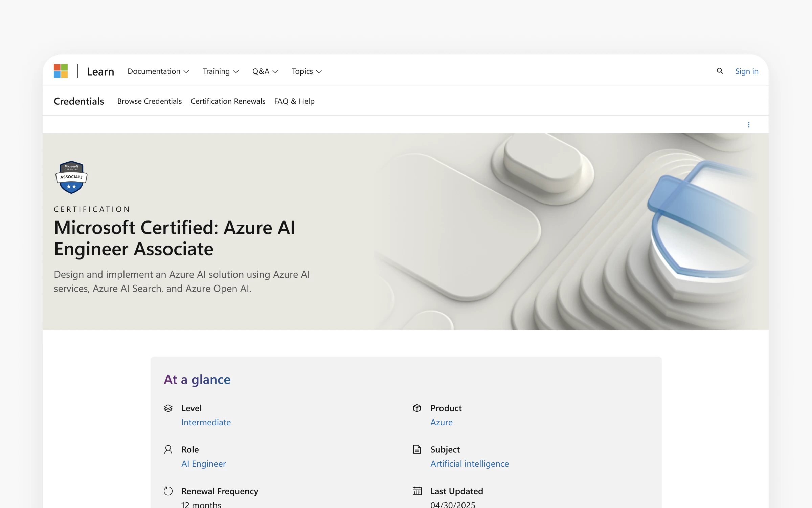The width and height of the screenshot is (812, 508).
Task: Expand the Topics dropdown
Action: click(307, 71)
